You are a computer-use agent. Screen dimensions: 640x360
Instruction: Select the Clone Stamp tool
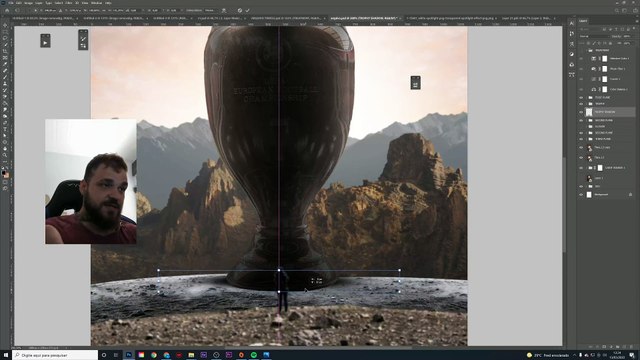(5, 84)
